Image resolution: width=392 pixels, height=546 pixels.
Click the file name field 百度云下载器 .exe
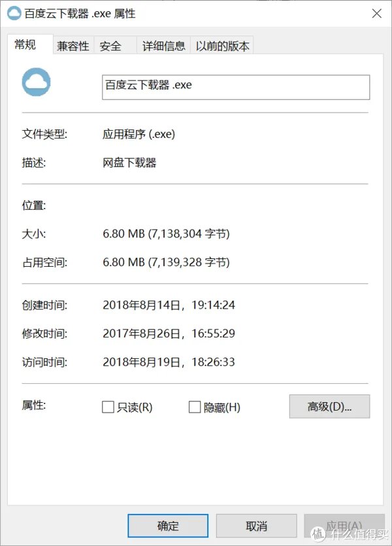[236, 87]
